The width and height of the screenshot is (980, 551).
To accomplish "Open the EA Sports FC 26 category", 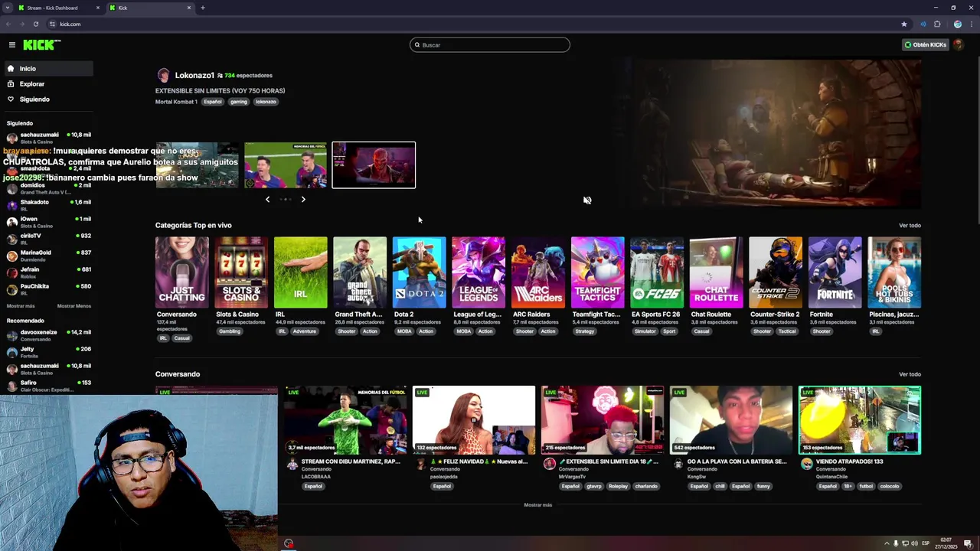I will [657, 272].
